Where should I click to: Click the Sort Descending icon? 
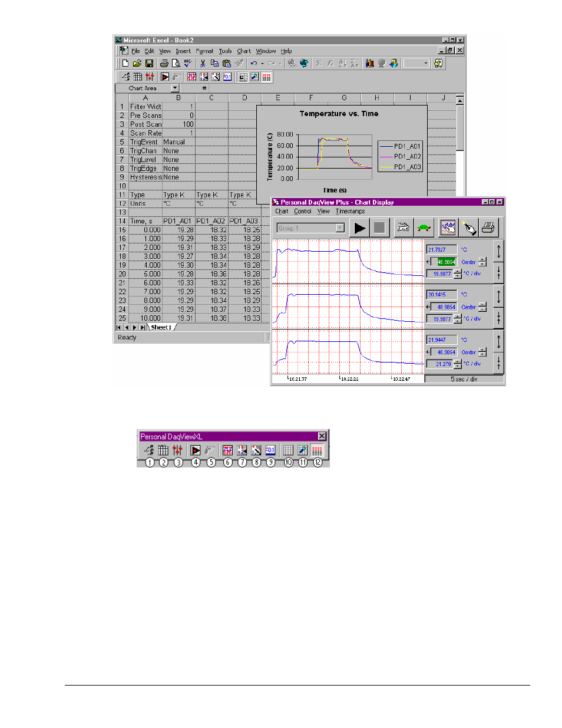pyautogui.click(x=355, y=63)
